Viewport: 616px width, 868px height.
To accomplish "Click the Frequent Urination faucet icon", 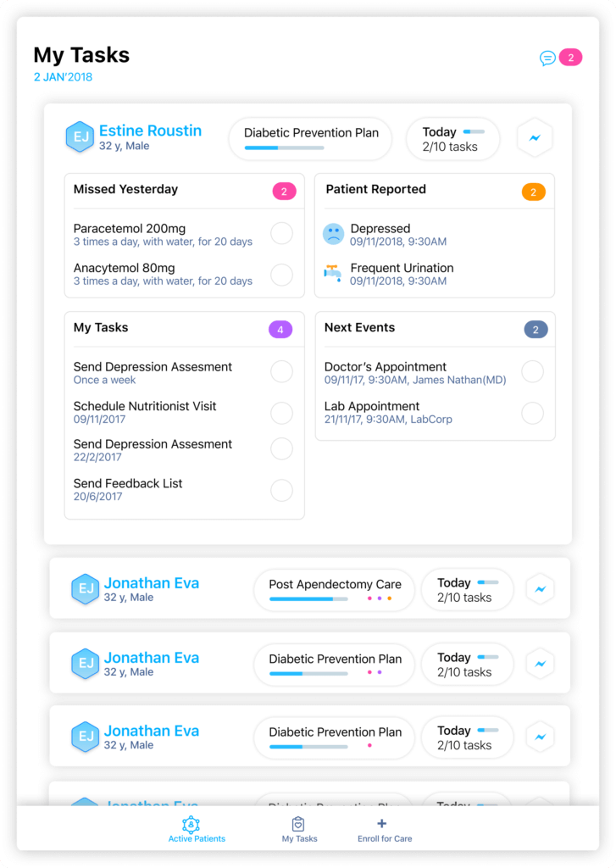I will pyautogui.click(x=333, y=273).
